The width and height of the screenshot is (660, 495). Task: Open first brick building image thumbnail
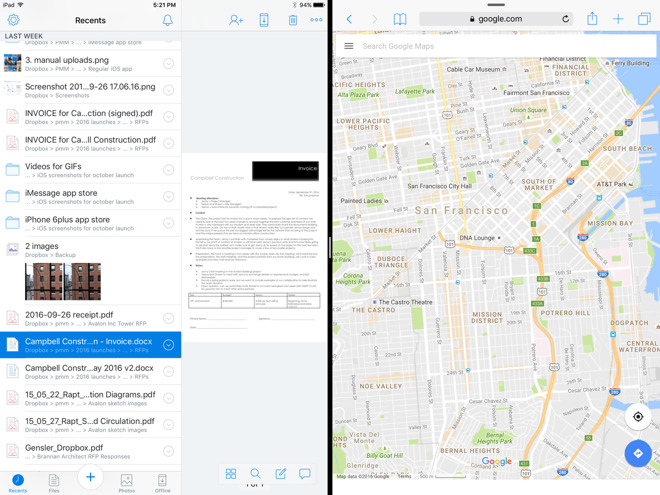(44, 281)
